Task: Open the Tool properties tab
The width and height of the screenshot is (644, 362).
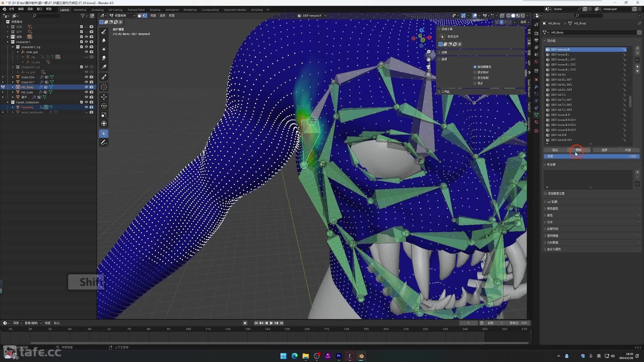Action: point(536,24)
